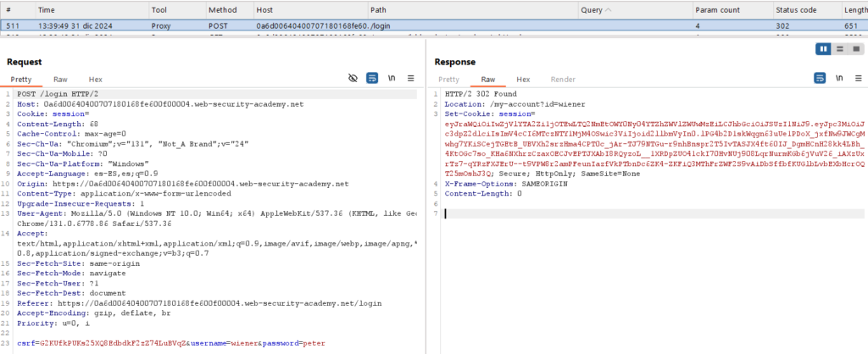The height and width of the screenshot is (354, 868).
Task: Click 'Sec-Fetch-Site: same-origin' header
Action: tap(79, 263)
